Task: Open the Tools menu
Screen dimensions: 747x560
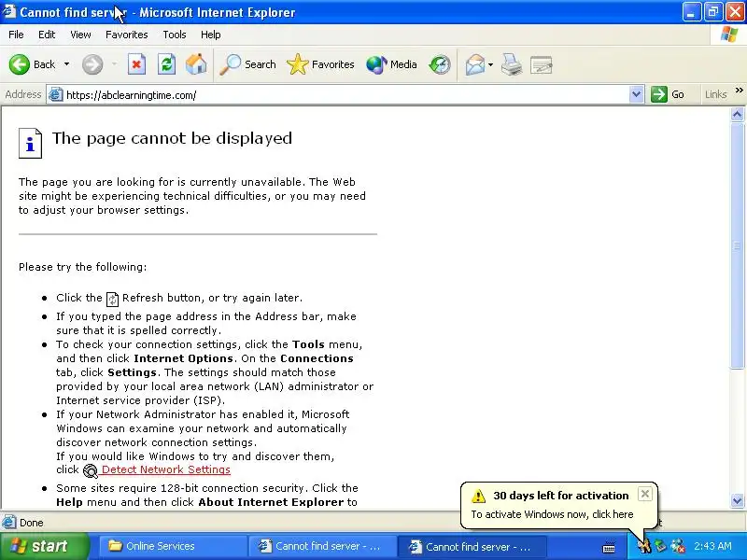Action: point(175,35)
